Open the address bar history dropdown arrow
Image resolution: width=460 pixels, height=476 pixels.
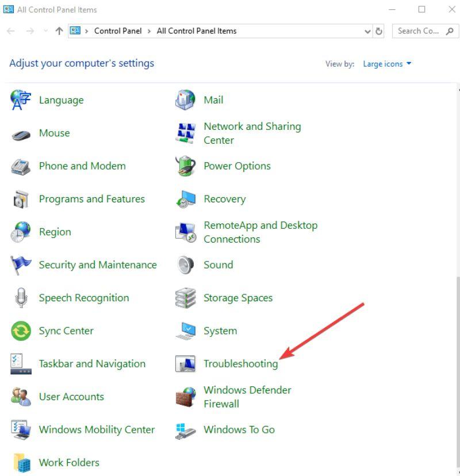pyautogui.click(x=367, y=31)
